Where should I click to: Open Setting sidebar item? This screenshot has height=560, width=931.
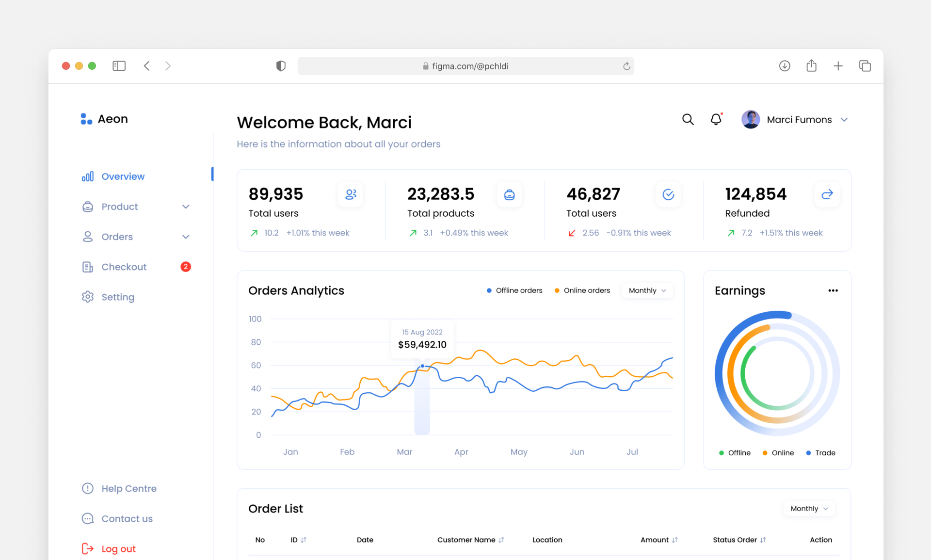pos(118,297)
